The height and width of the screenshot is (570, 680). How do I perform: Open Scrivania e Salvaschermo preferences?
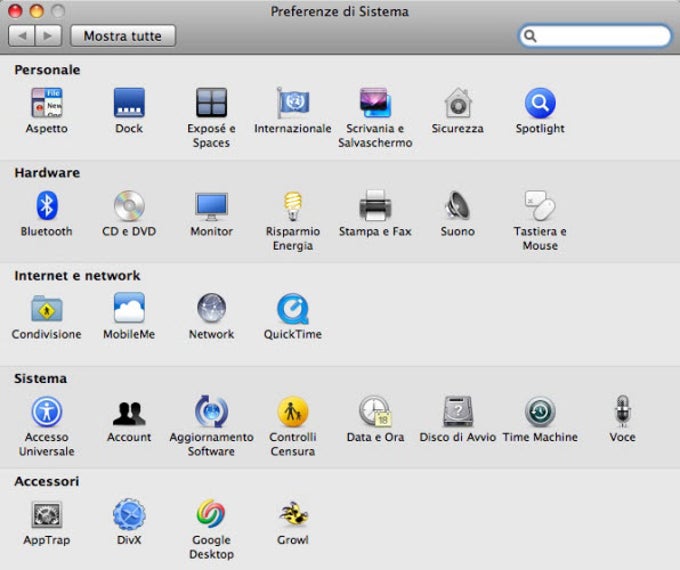tap(375, 103)
